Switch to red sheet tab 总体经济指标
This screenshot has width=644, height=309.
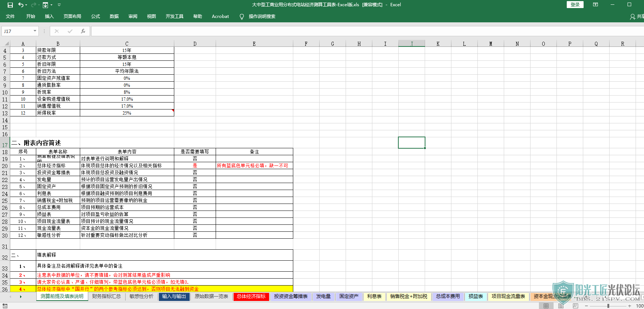(251, 297)
